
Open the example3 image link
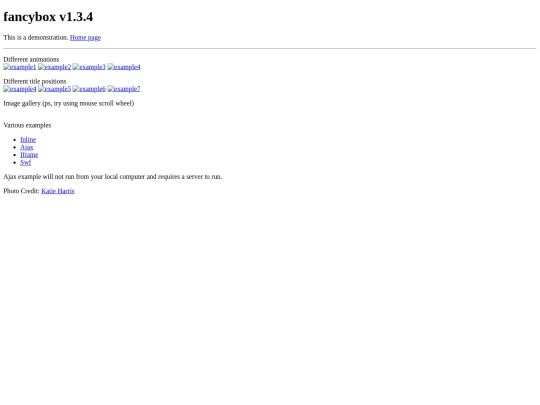[89, 67]
